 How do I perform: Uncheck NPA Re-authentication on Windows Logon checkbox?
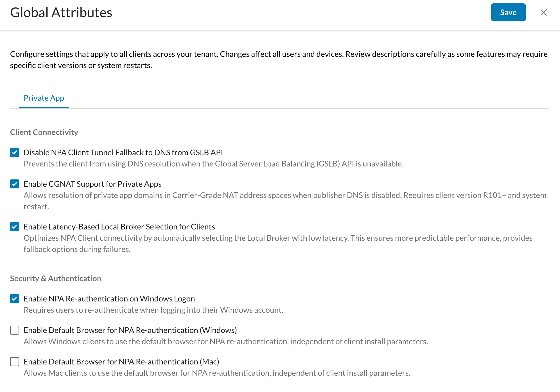(x=15, y=299)
